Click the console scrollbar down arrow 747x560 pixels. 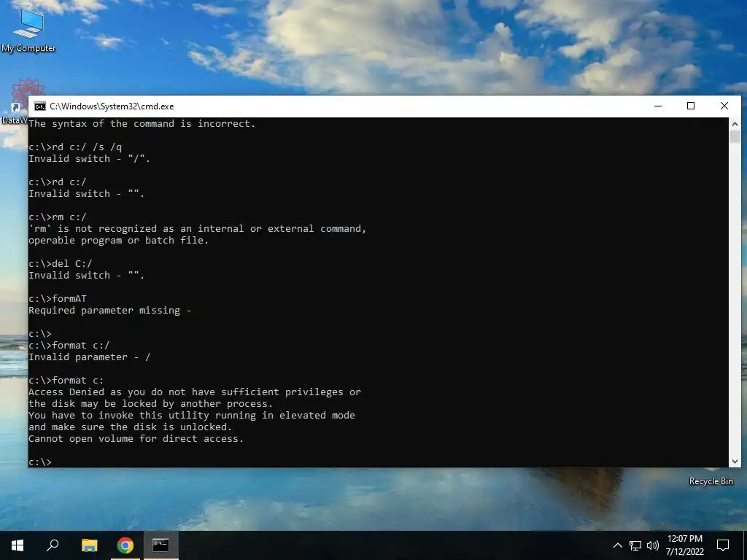(735, 461)
